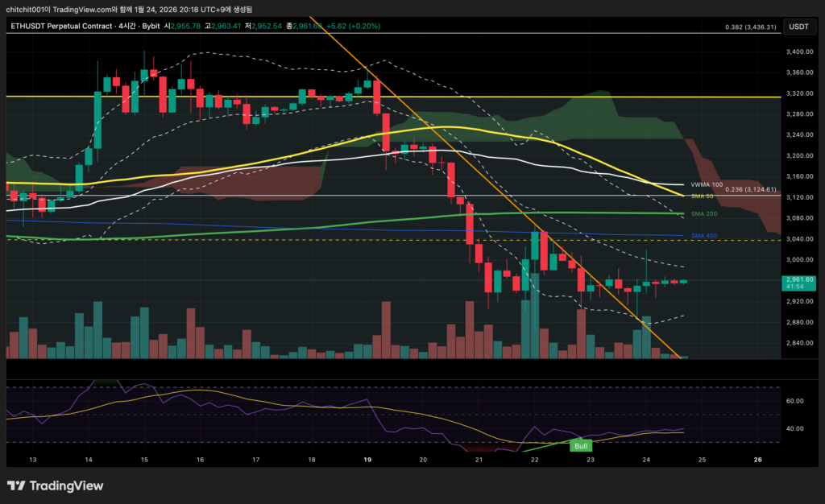This screenshot has height=504, width=825.
Task: Click the VWMA 100 line label
Action: tap(706, 184)
